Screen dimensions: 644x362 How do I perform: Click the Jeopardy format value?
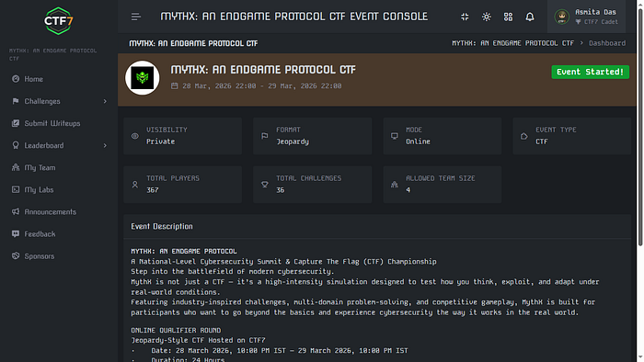(x=293, y=141)
